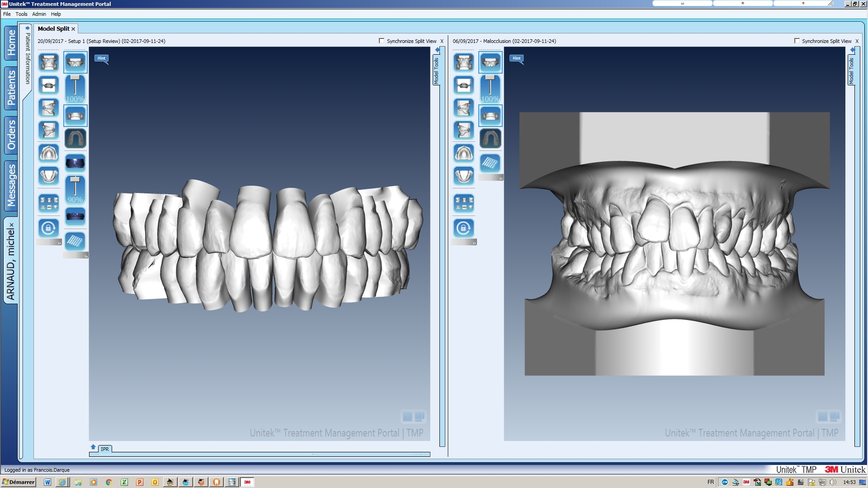This screenshot has width=868, height=488.
Task: Open the Tools menu
Action: pos(21,14)
